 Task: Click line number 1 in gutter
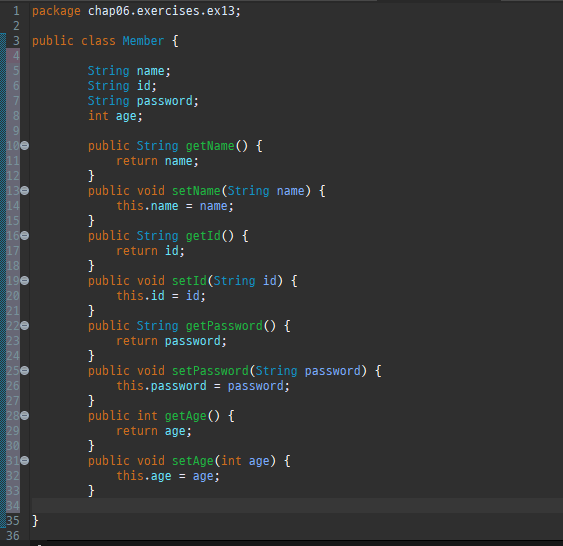[x=16, y=11]
